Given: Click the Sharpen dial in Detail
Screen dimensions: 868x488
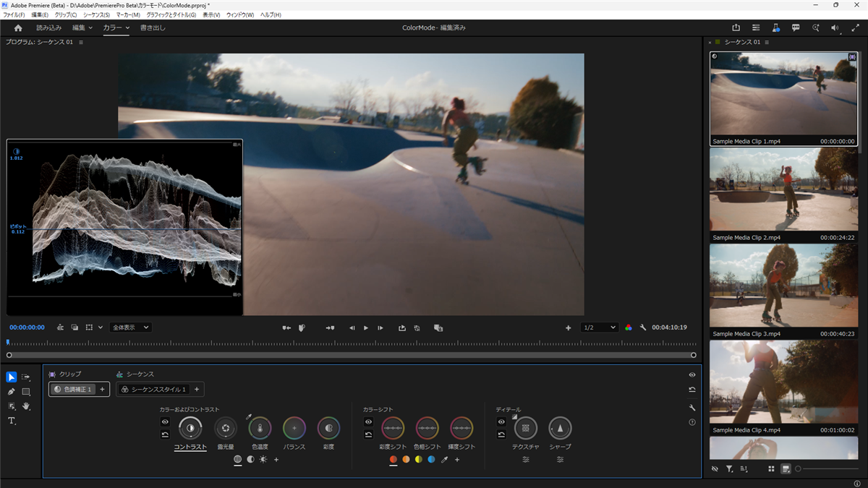Looking at the screenshot, I should tap(560, 429).
